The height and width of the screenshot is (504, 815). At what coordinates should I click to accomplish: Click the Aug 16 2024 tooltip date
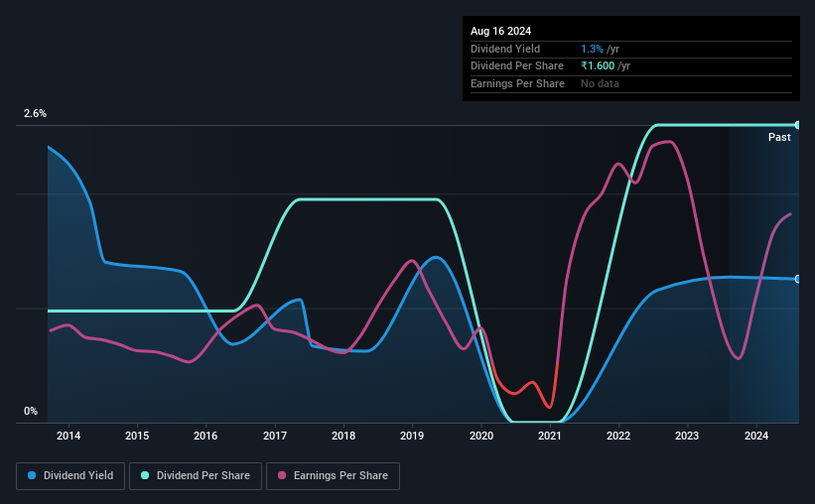pyautogui.click(x=500, y=31)
